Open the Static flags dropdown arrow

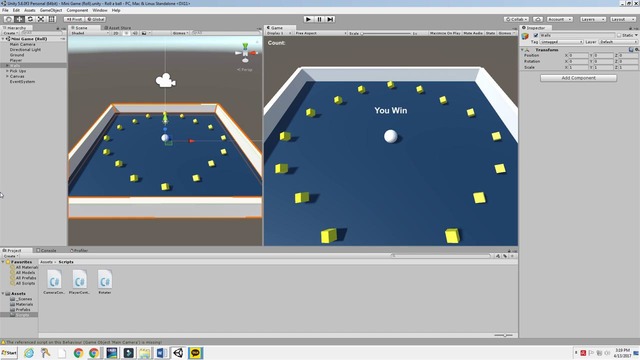(636, 36)
